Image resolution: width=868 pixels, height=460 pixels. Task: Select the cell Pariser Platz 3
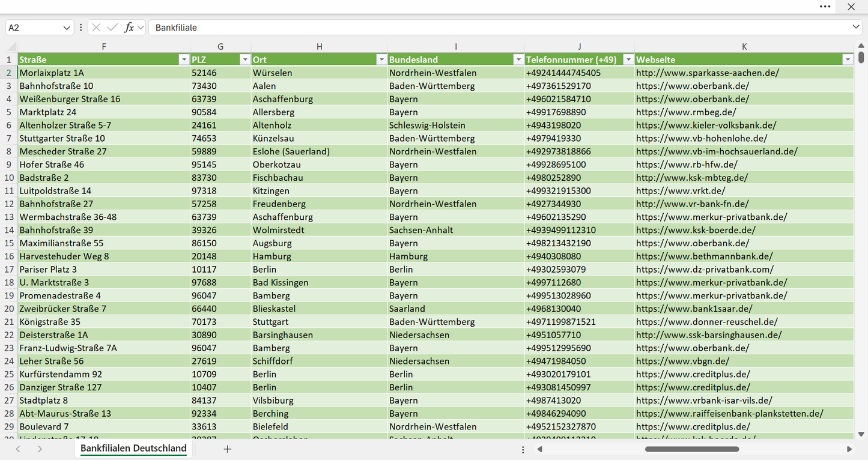click(x=104, y=269)
